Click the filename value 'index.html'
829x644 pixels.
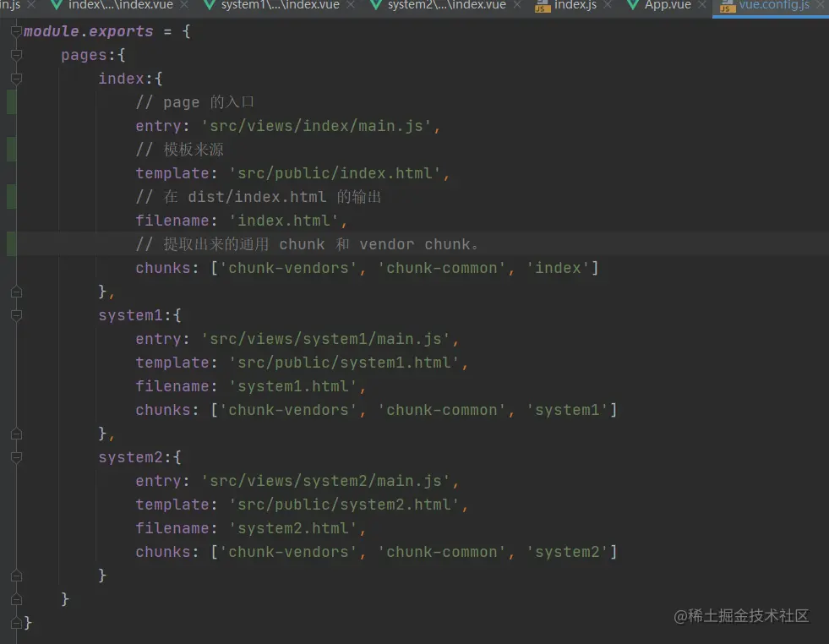pos(283,221)
